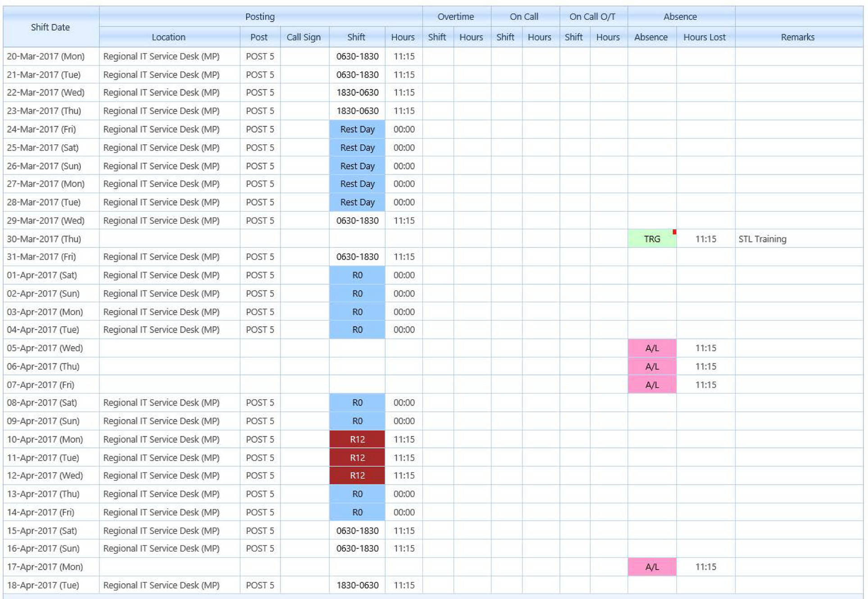Click the Location column header
The width and height of the screenshot is (868, 599).
click(x=168, y=37)
